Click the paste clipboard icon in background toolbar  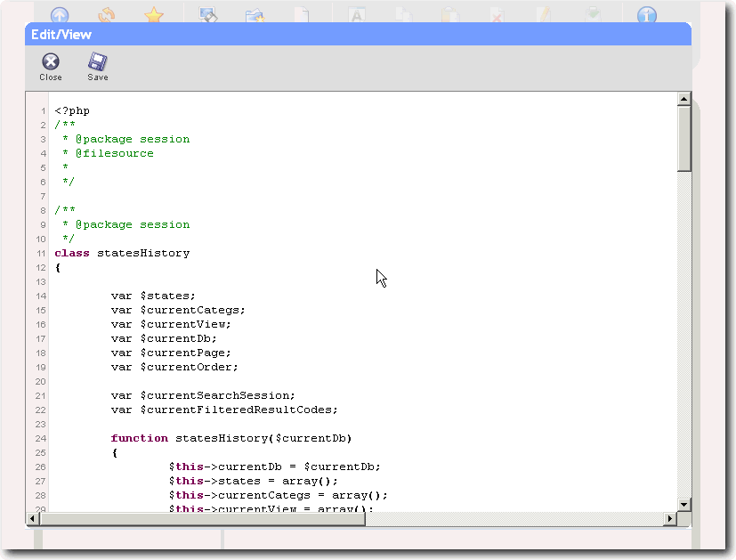click(x=450, y=15)
